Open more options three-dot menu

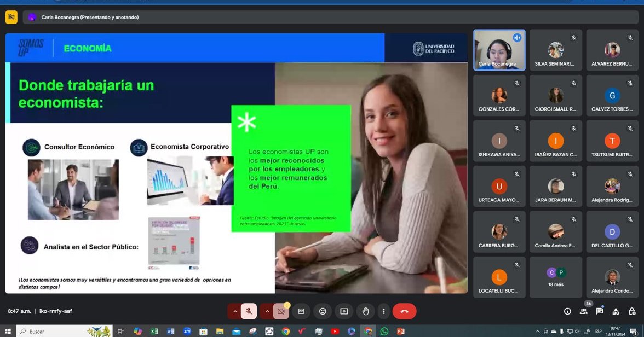coord(384,311)
